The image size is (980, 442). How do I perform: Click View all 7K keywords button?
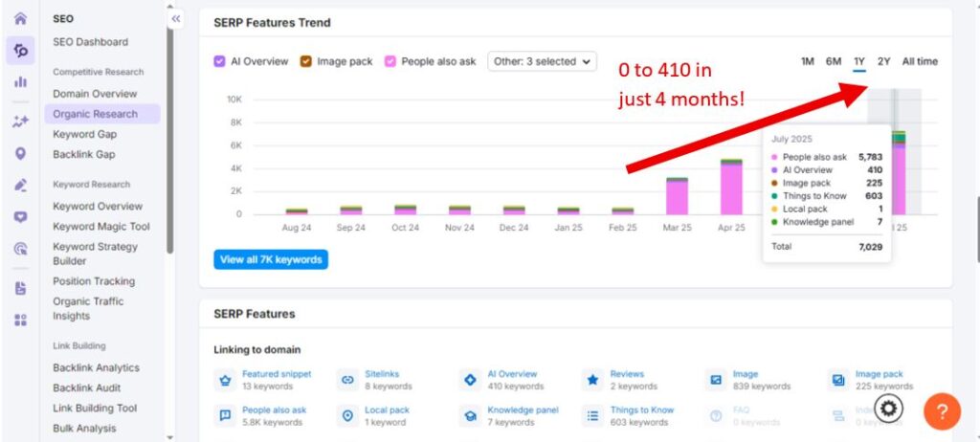(271, 259)
